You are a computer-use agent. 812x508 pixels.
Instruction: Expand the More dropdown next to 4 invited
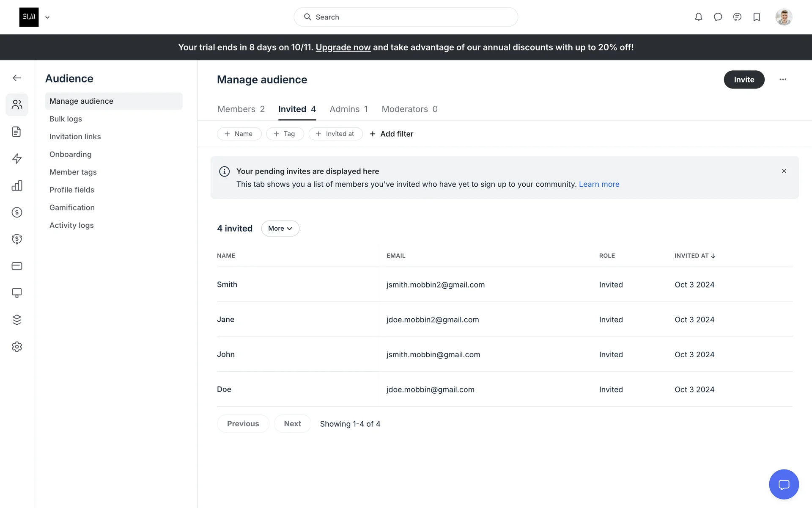[280, 229]
